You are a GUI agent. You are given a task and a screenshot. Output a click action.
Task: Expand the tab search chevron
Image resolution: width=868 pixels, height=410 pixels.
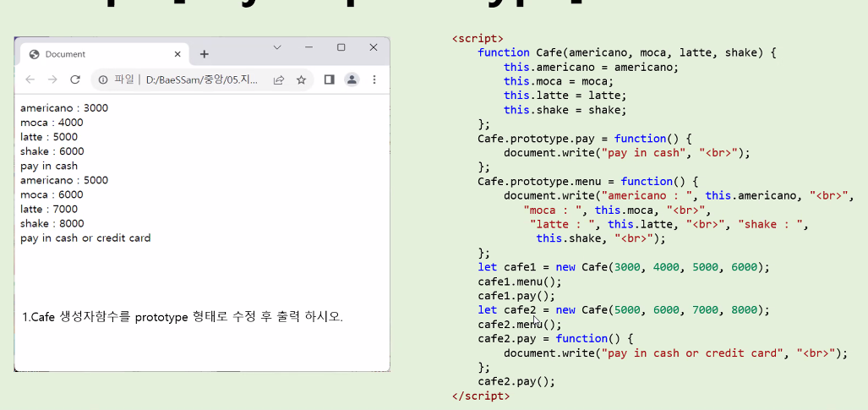pyautogui.click(x=277, y=47)
